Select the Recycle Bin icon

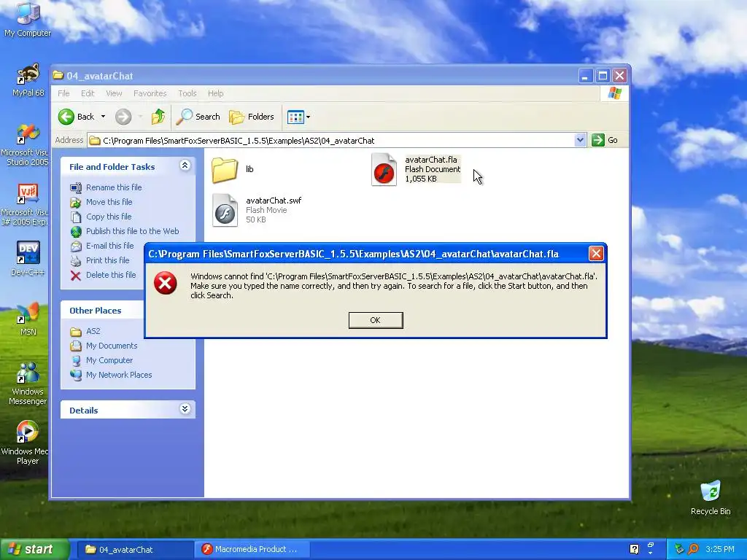pos(711,498)
